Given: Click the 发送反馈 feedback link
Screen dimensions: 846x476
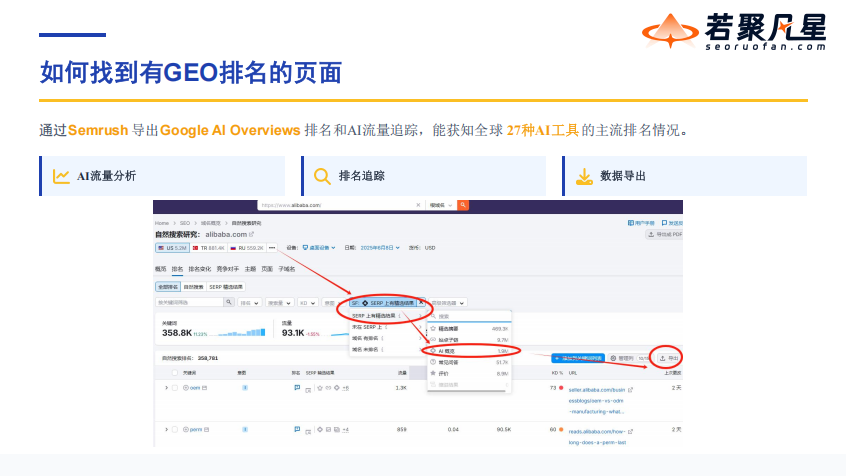Looking at the screenshot, I should [x=672, y=223].
